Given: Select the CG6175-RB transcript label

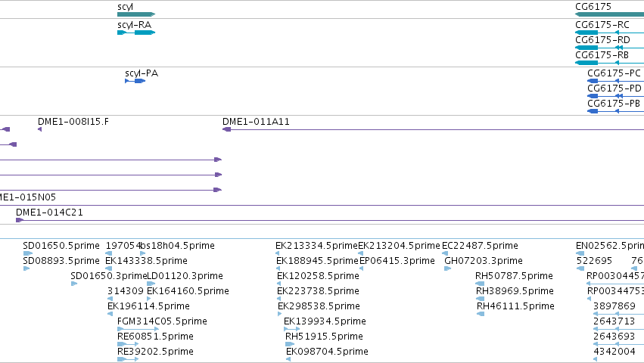Looking at the screenshot, I should click(602, 55).
